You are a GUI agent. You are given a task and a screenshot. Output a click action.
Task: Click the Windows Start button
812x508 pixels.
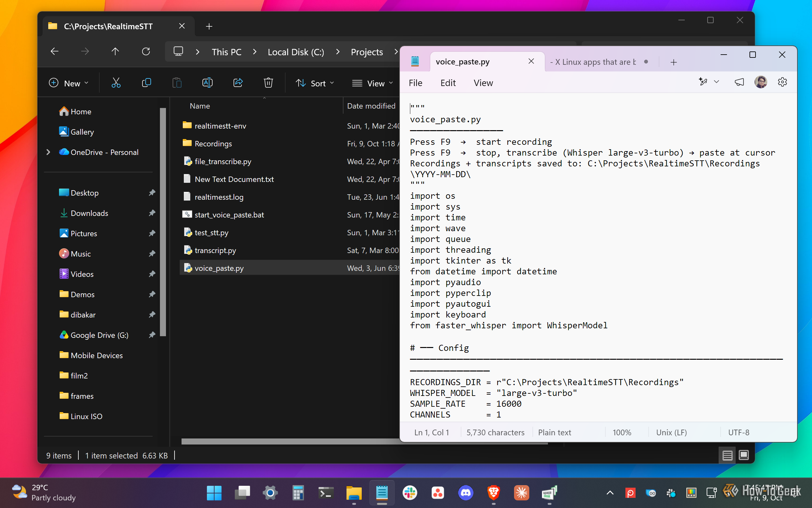coord(214,493)
